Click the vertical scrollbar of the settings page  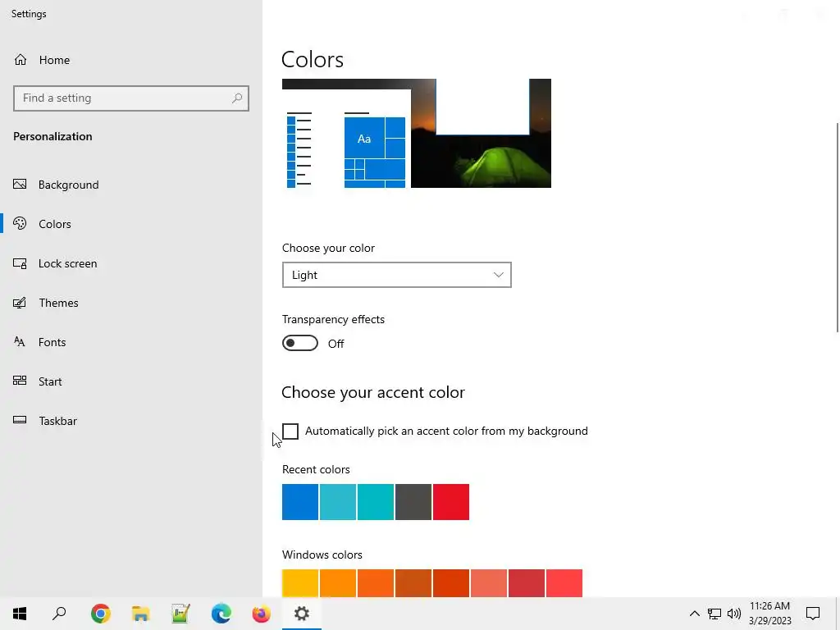[837, 228]
